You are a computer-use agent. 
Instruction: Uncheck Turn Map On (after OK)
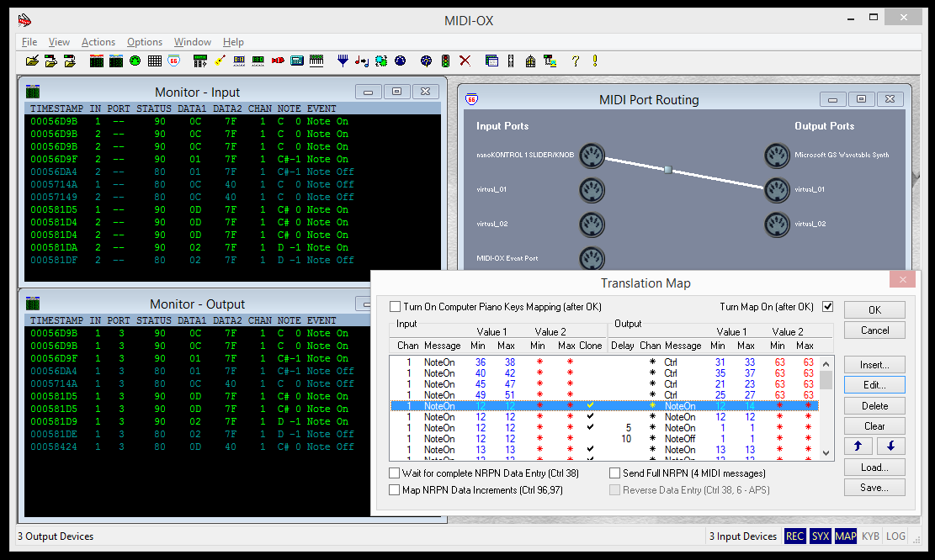pyautogui.click(x=827, y=307)
